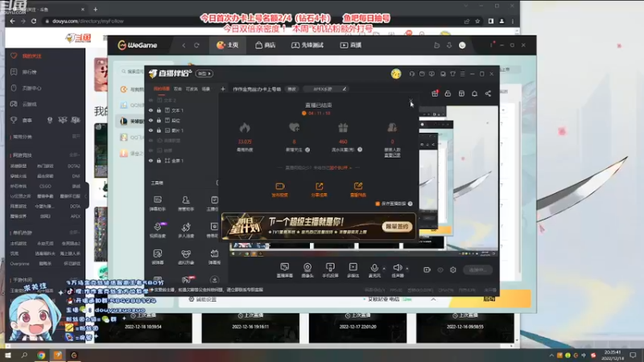Open the notification bell in streaming companion
The image size is (644, 362).
(474, 93)
